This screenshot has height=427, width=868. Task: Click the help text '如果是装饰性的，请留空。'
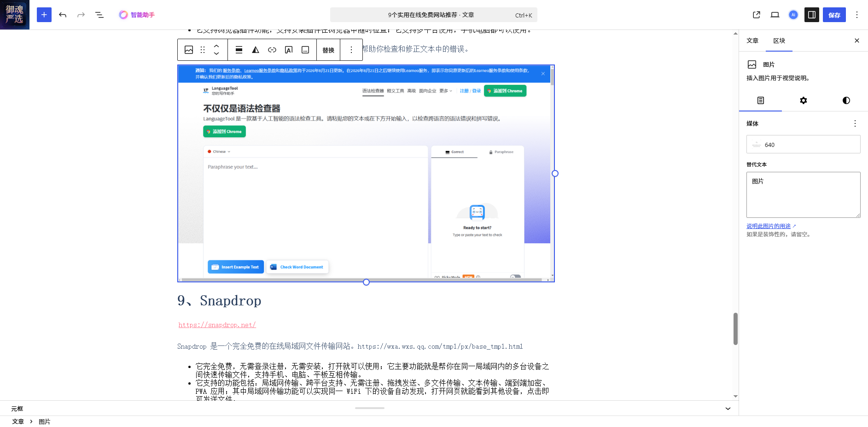point(779,234)
